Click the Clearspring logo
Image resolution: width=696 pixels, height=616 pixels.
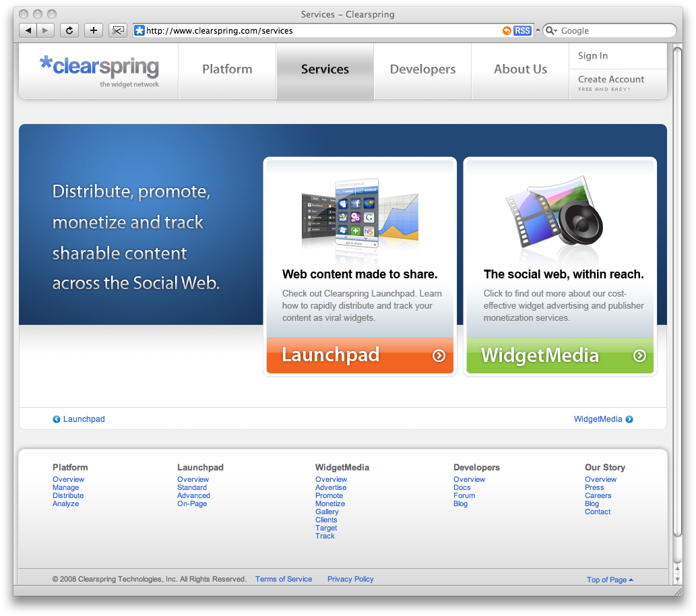(99, 71)
